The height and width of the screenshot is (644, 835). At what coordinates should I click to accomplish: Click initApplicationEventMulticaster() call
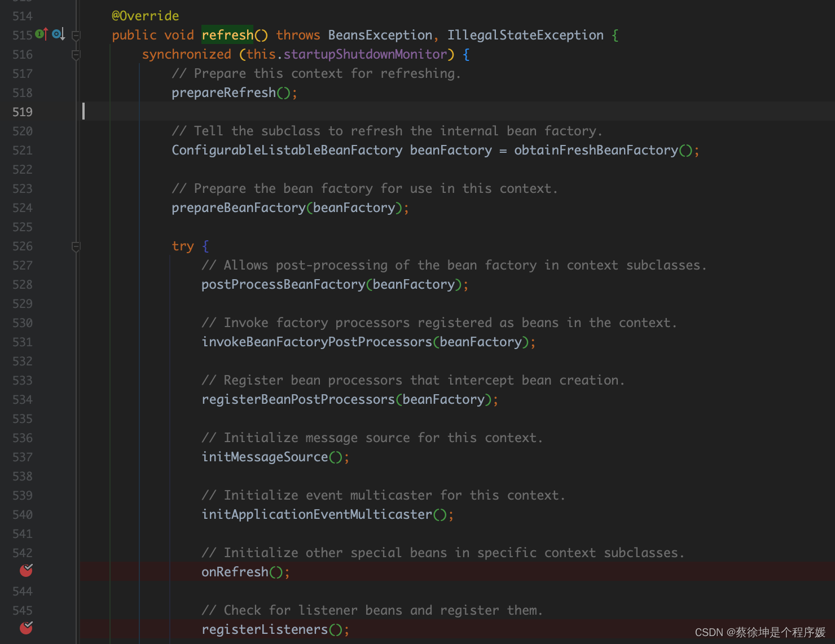click(324, 514)
